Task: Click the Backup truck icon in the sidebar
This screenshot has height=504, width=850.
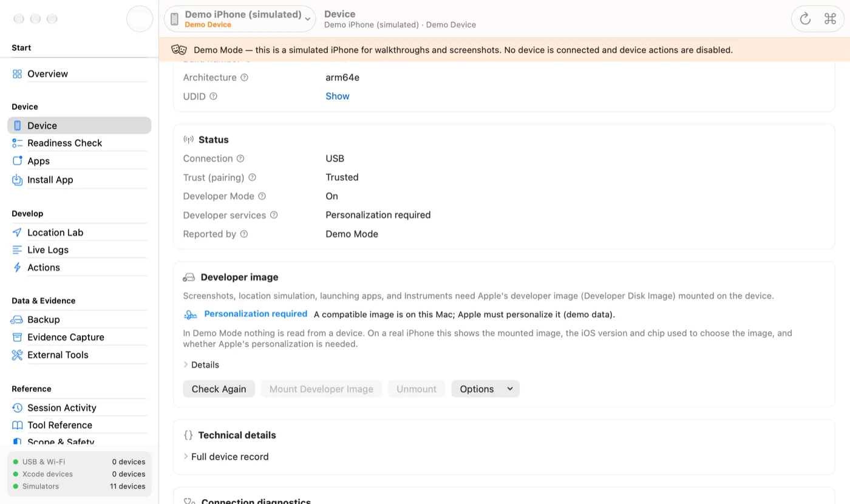Action: pos(17,319)
